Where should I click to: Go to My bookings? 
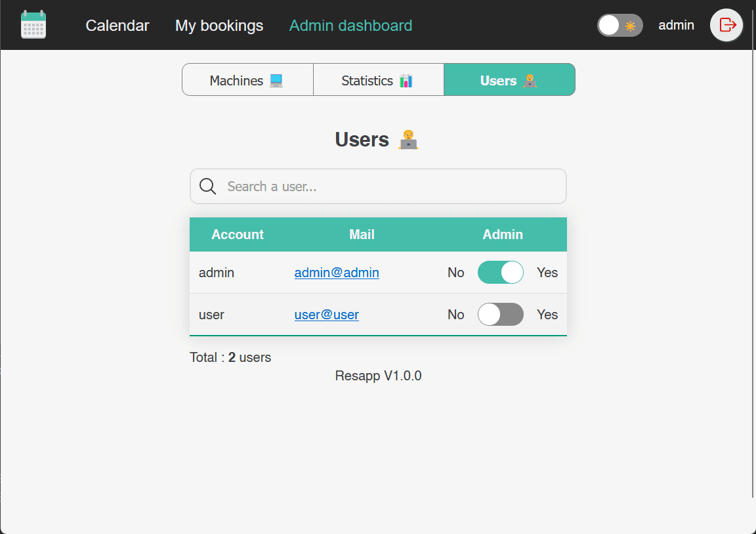(219, 26)
